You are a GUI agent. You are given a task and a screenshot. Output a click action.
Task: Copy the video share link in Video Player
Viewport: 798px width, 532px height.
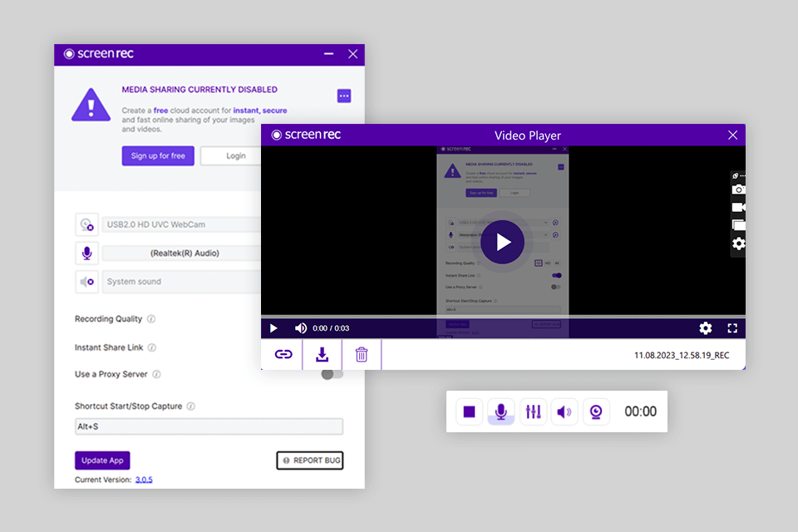coord(283,354)
